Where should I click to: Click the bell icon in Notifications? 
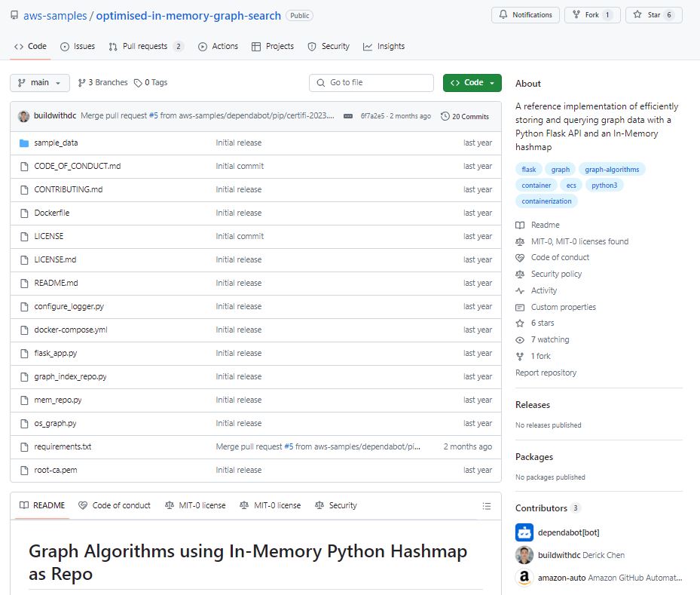coord(503,15)
